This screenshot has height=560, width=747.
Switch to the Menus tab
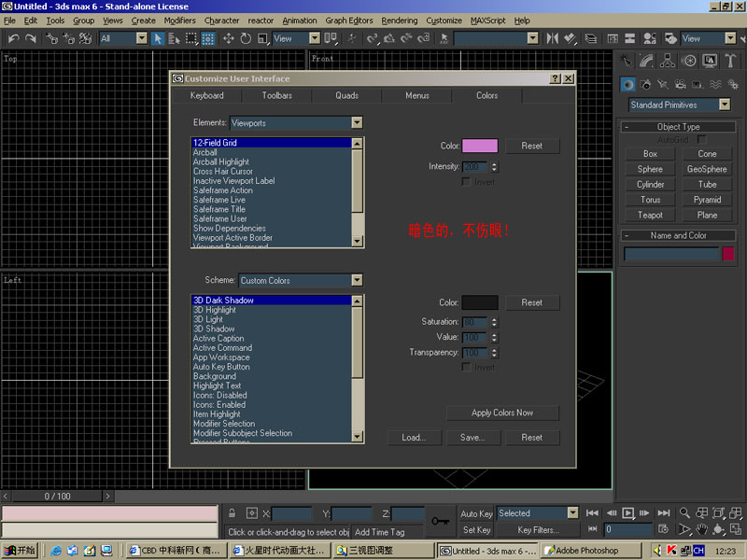click(416, 95)
